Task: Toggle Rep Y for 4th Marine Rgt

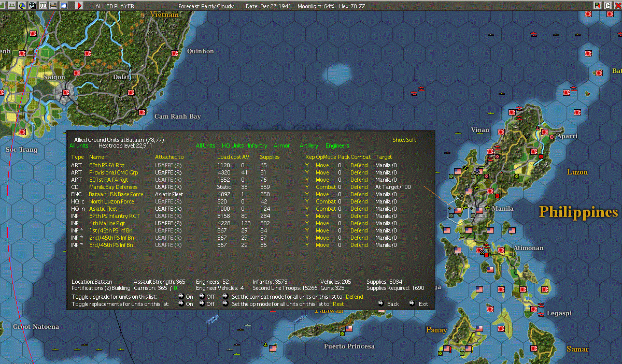Action: (x=307, y=223)
